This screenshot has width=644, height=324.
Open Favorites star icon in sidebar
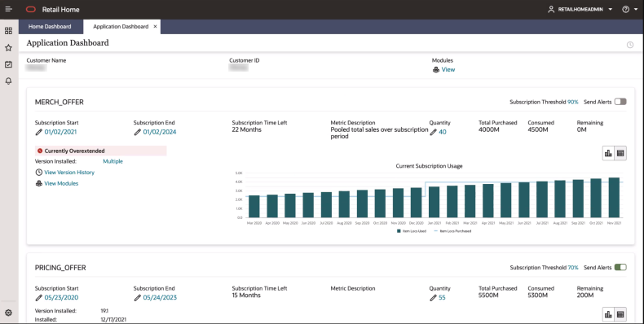point(8,47)
